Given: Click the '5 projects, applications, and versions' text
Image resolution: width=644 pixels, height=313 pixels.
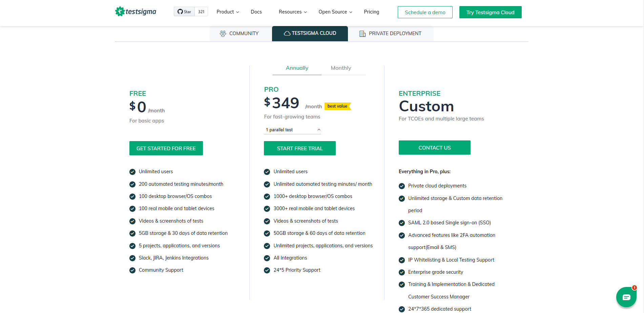Looking at the screenshot, I should (x=179, y=246).
